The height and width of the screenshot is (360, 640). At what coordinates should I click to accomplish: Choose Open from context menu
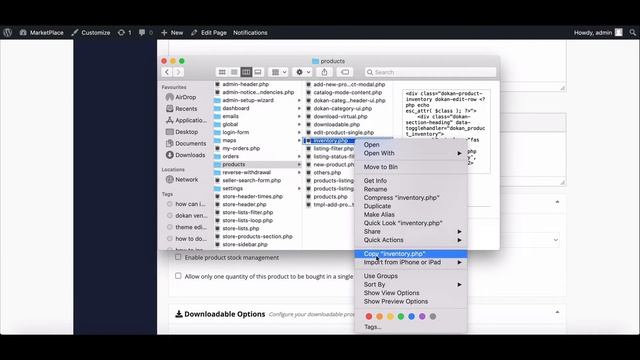(371, 144)
